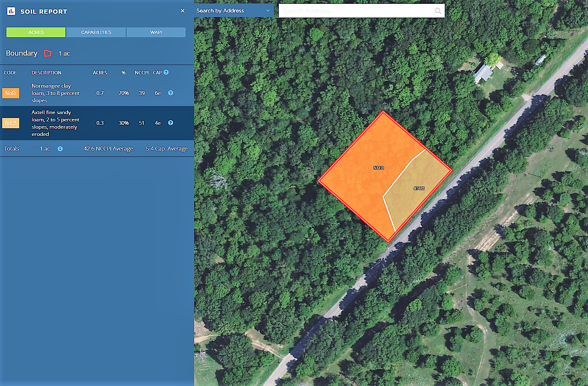Click the red boundary polygon icon
The height and width of the screenshot is (386, 588).
pos(48,53)
